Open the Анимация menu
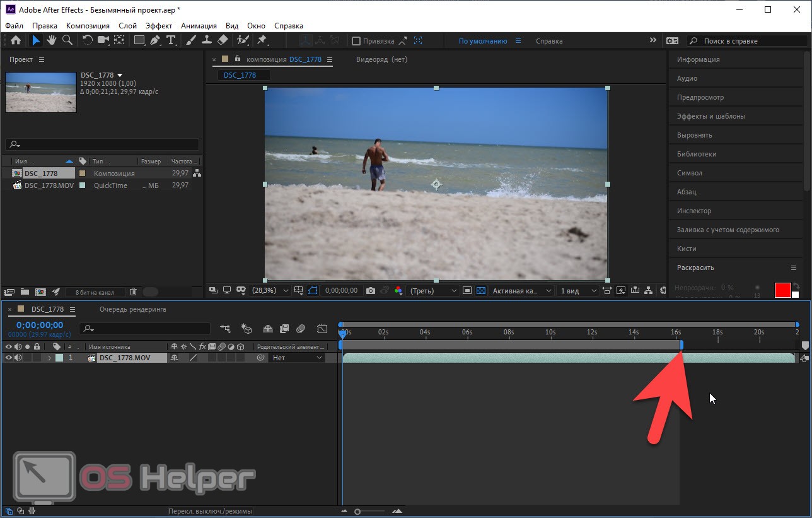This screenshot has width=812, height=518. click(199, 26)
